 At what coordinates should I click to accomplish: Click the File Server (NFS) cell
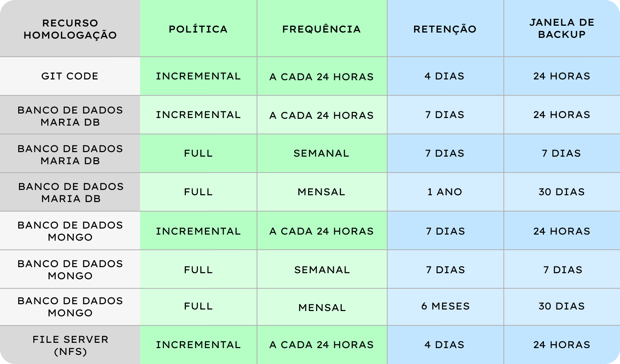pos(70,345)
